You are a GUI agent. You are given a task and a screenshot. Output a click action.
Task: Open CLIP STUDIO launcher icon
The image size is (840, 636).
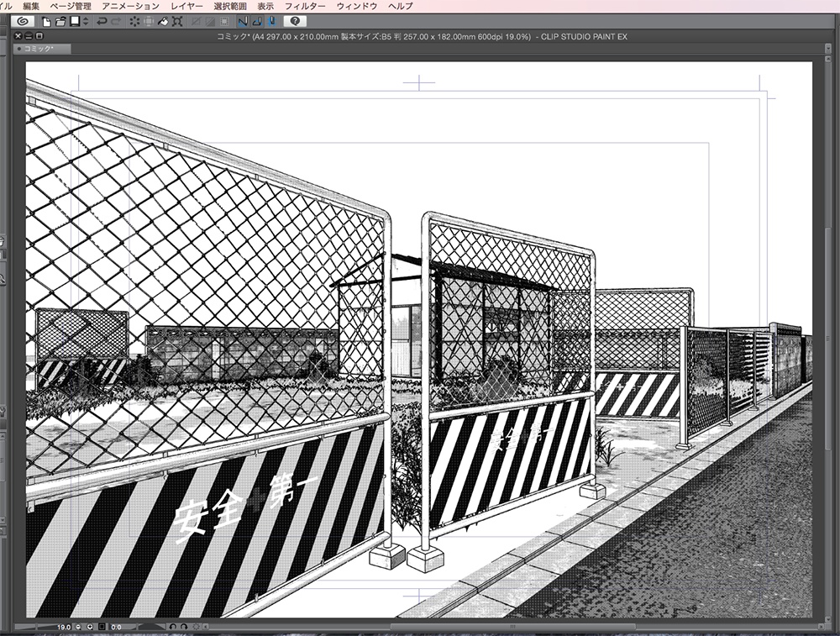23,22
